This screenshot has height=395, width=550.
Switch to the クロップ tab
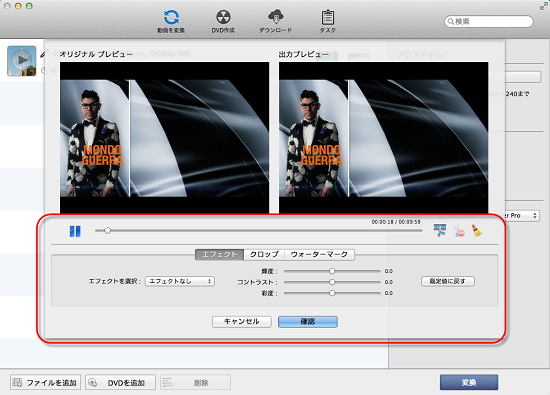(x=264, y=254)
